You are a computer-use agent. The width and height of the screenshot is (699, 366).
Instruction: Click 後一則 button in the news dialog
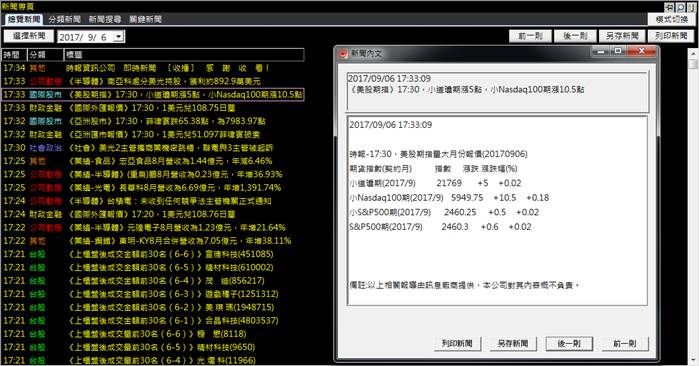pos(569,343)
